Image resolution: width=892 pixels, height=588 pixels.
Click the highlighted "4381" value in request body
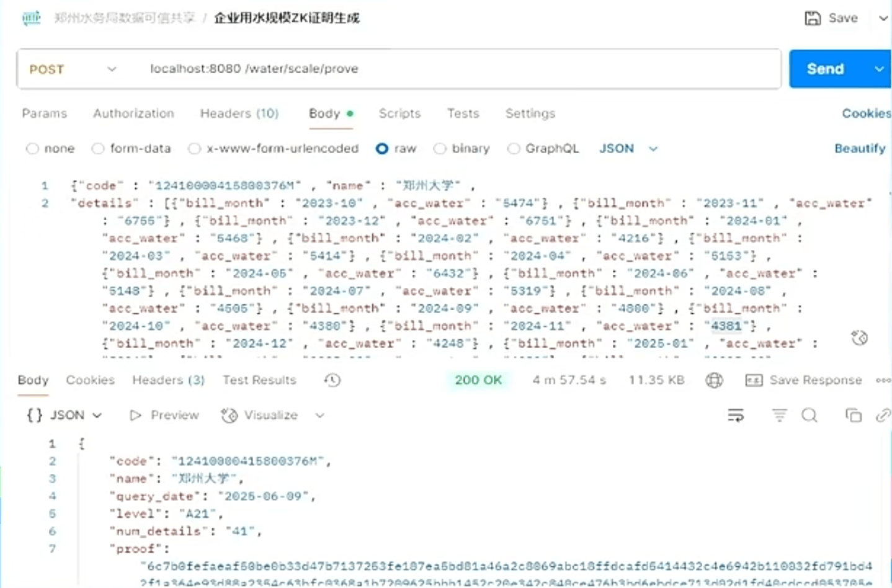point(726,326)
